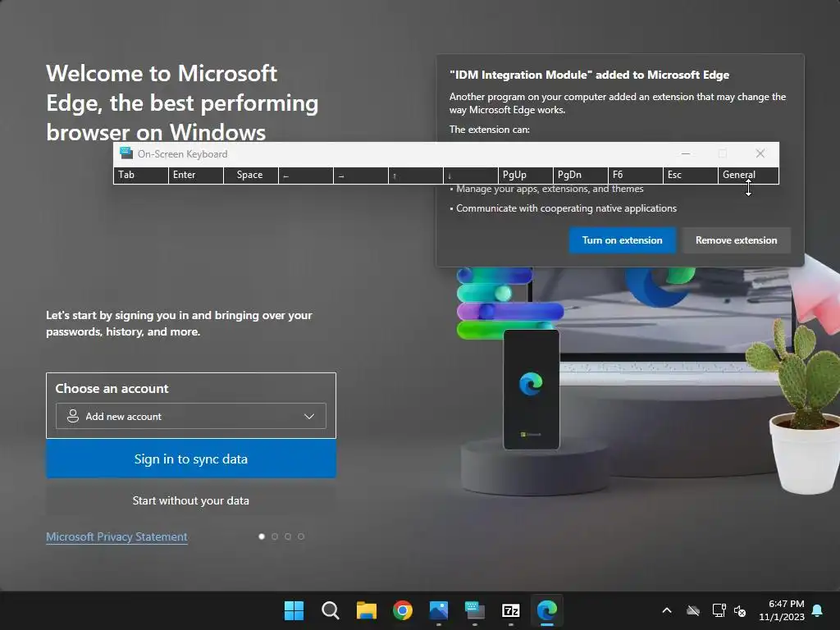This screenshot has height=630, width=840.
Task: Open 7-Zip from the taskbar
Action: tap(510, 610)
